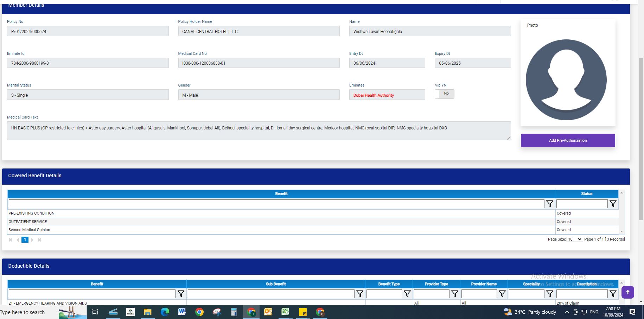Image resolution: width=644 pixels, height=319 pixels.
Task: Click filter icon beside Covered Benefit search field
Action: tap(549, 204)
